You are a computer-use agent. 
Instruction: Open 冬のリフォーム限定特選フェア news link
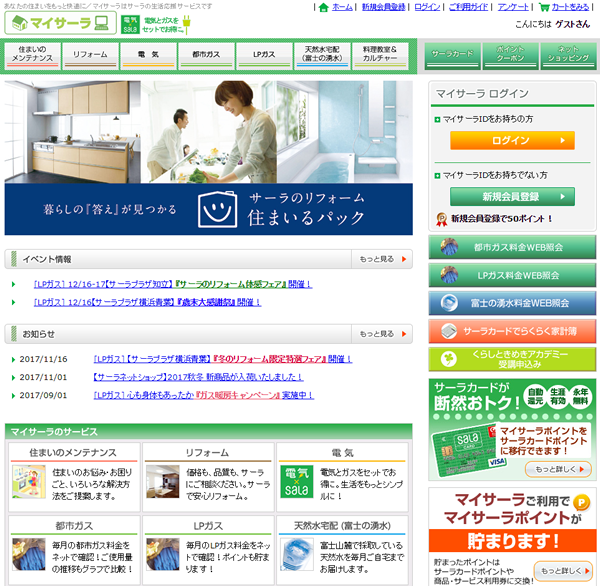coord(223,359)
